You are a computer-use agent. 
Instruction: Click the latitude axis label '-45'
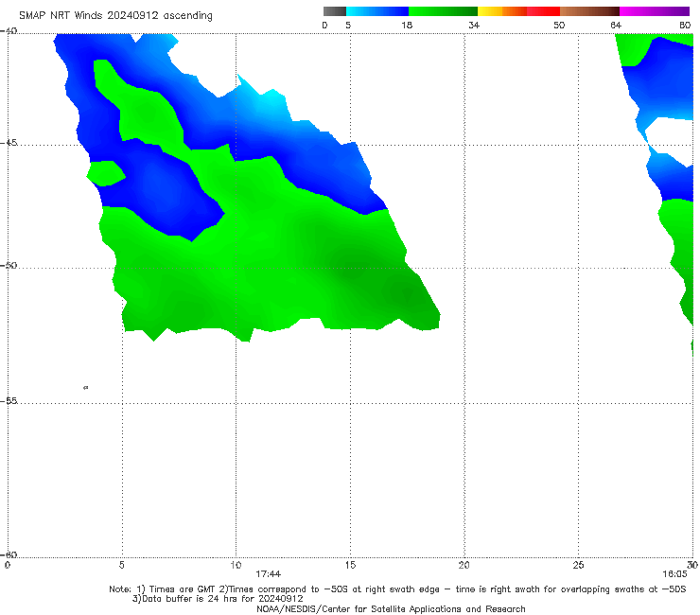pyautogui.click(x=9, y=143)
